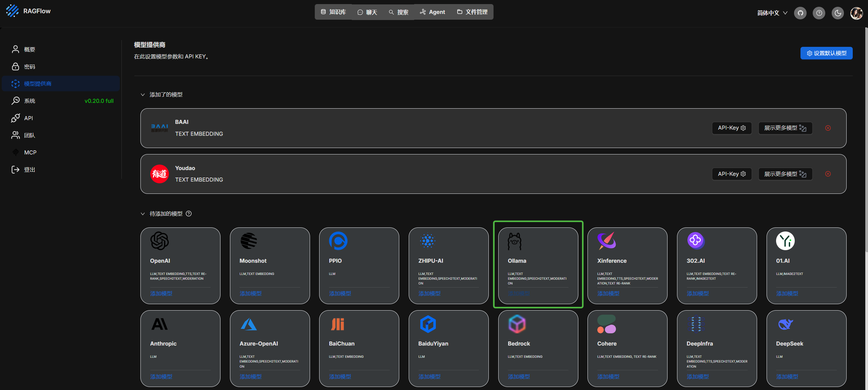The width and height of the screenshot is (868, 390).
Task: Open API-Key settings for Youdao
Action: (x=732, y=174)
